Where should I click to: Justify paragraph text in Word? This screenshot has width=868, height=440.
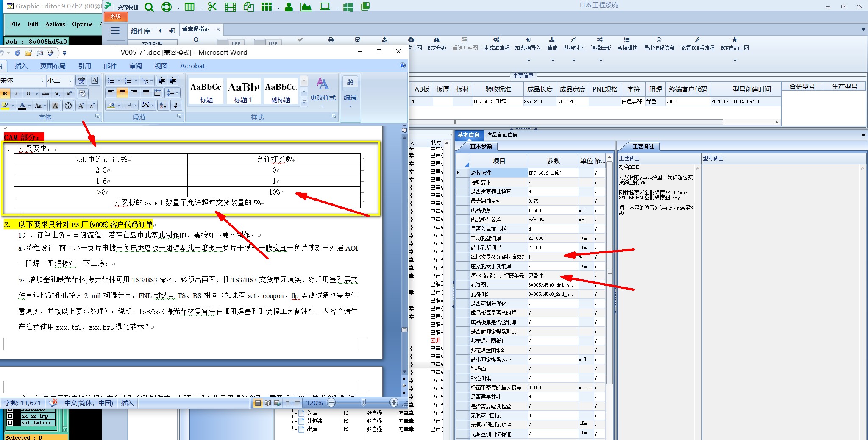coord(146,93)
